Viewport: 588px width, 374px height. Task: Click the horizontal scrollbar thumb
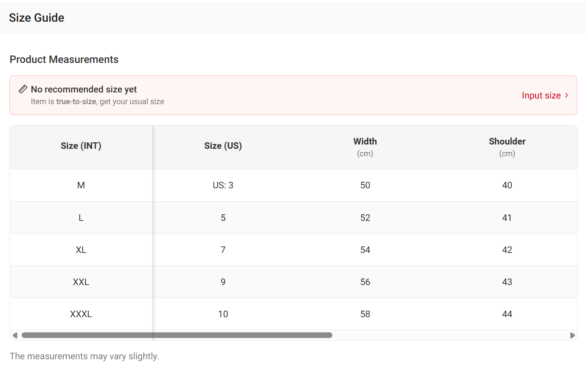click(177, 335)
